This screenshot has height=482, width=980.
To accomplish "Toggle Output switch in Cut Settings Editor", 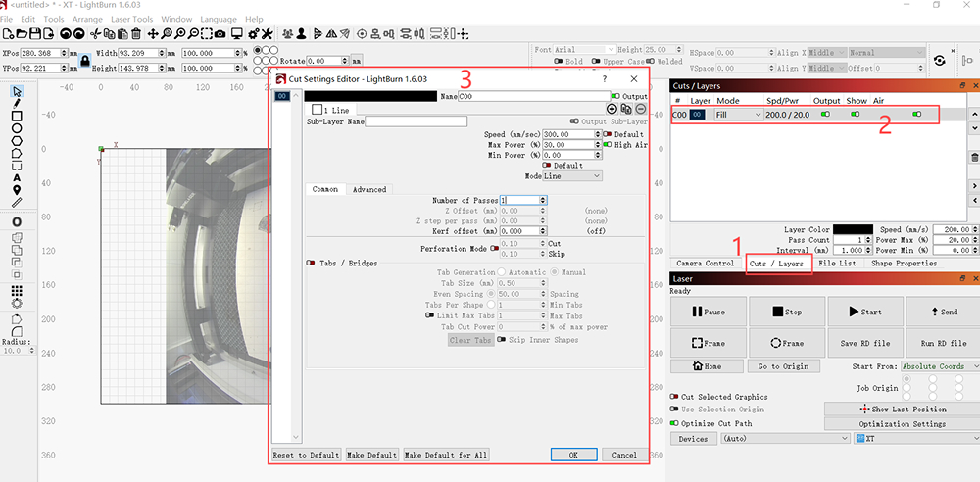I will pyautogui.click(x=615, y=96).
